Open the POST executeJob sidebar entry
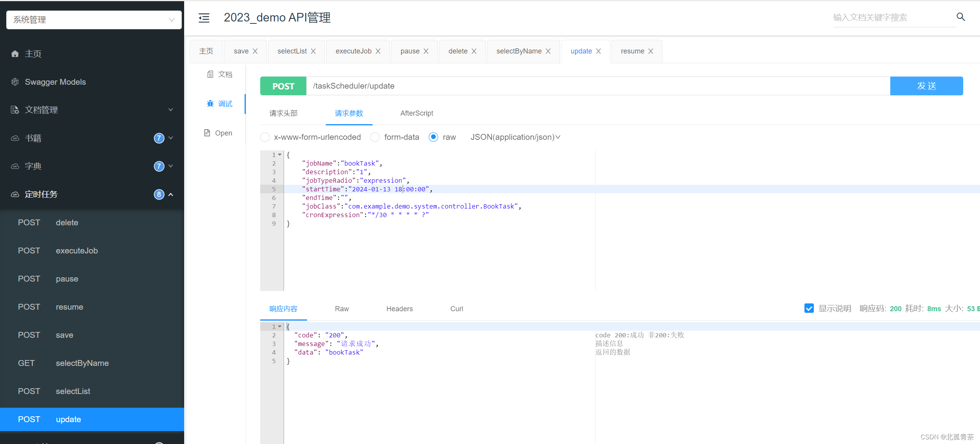 pyautogui.click(x=76, y=251)
